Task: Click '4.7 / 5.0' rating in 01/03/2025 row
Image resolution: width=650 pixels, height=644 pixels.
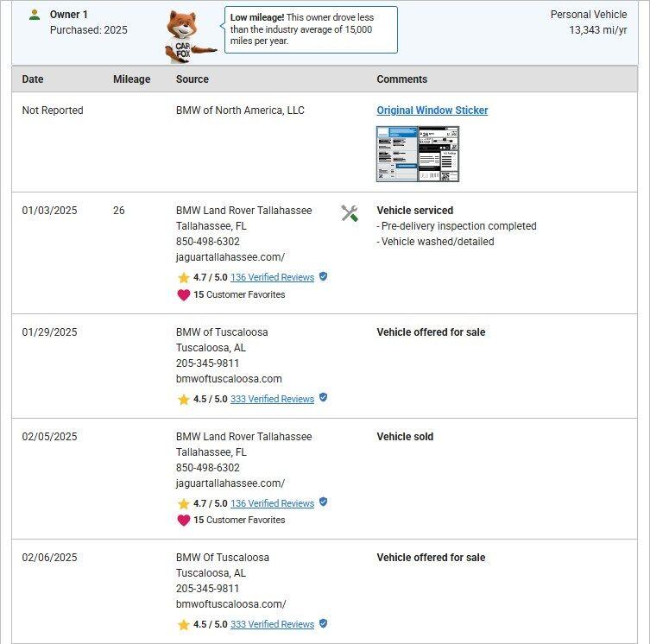Action: tap(210, 277)
